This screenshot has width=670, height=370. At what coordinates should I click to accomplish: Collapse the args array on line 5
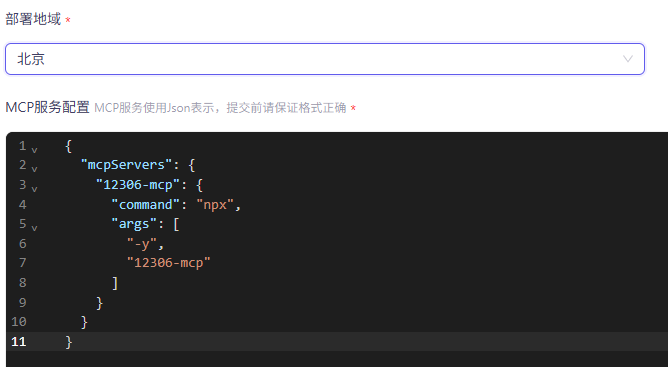(x=35, y=228)
